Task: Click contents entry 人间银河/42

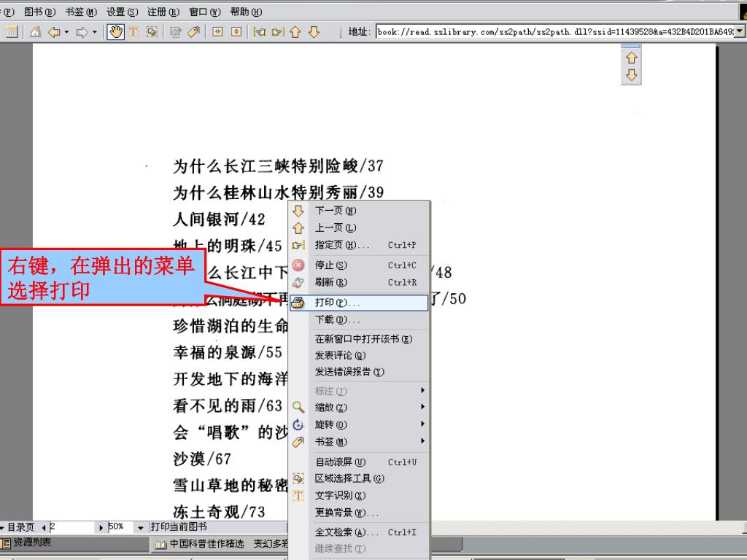Action: coord(219,219)
